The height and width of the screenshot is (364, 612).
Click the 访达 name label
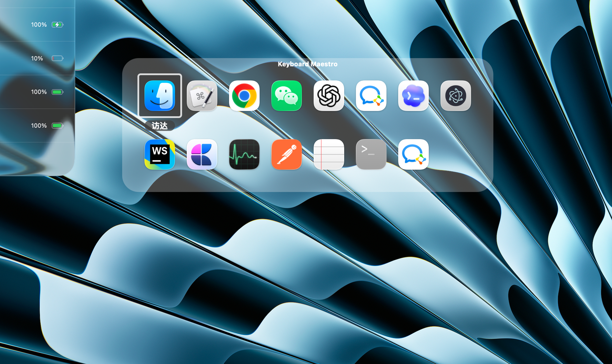160,126
